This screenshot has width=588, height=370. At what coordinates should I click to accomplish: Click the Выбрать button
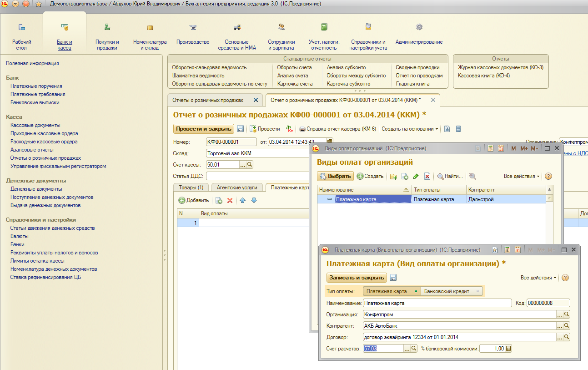(x=335, y=176)
